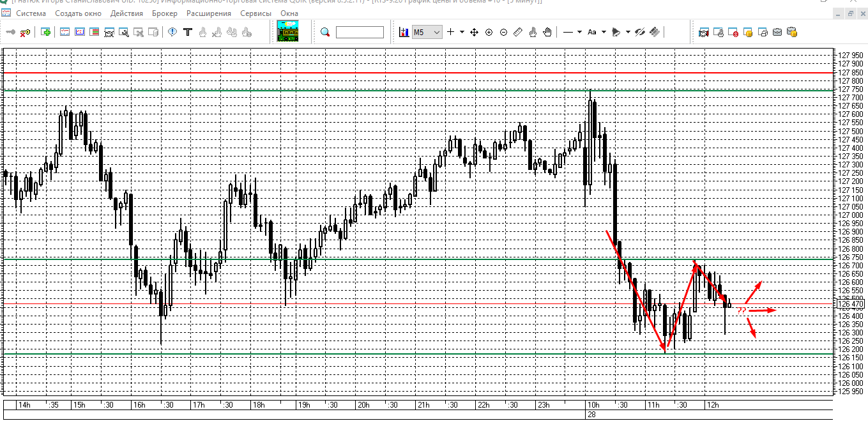The image size is (868, 421).
Task: Click the 20h time axis label
Action: pyautogui.click(x=363, y=405)
